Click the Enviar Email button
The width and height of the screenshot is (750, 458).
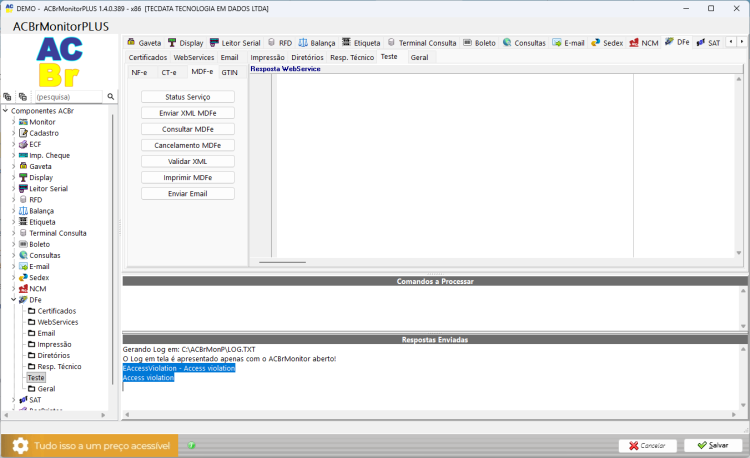click(x=188, y=194)
